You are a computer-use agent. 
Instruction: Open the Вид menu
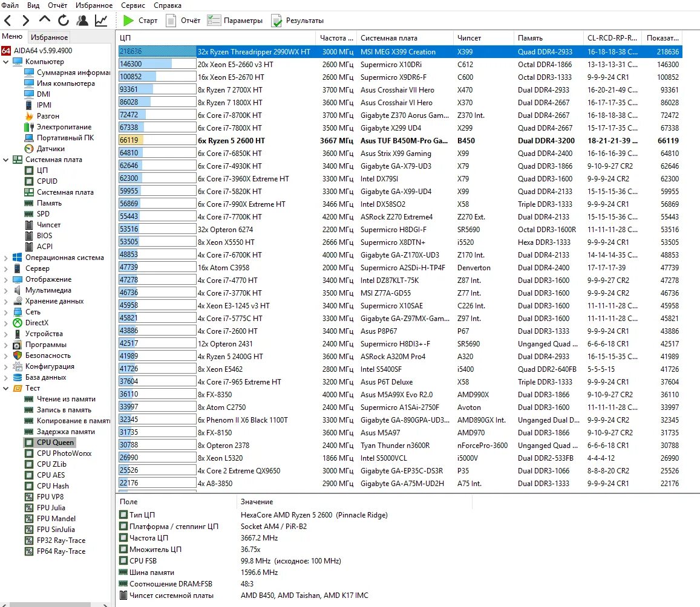33,5
